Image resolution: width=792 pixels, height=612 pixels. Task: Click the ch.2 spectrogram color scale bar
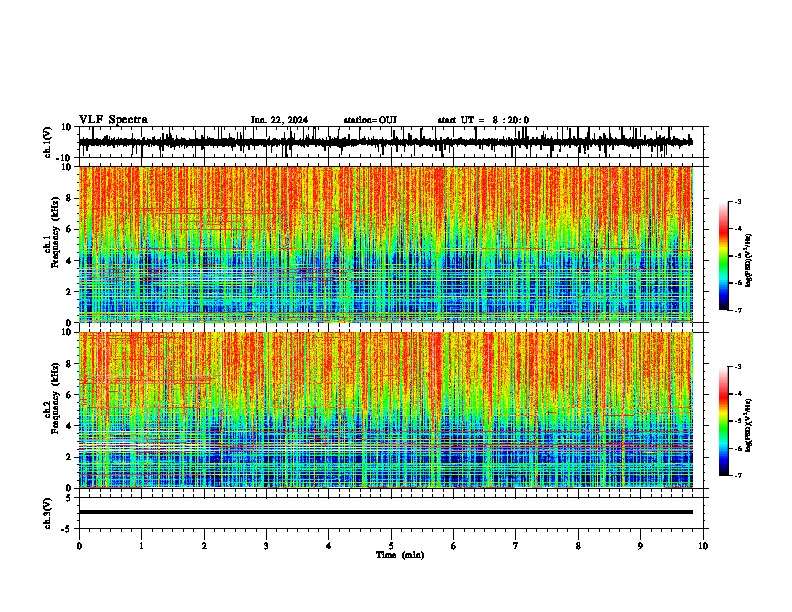(723, 421)
